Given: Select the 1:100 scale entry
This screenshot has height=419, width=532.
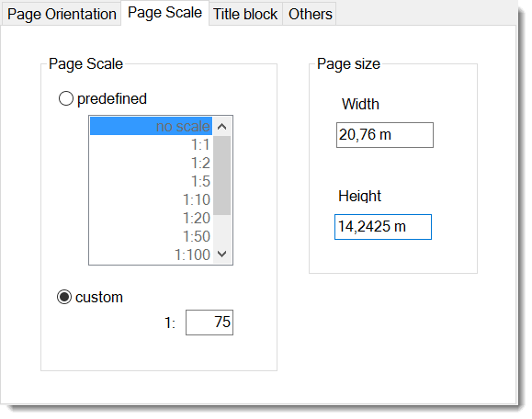Looking at the screenshot, I should click(x=151, y=255).
